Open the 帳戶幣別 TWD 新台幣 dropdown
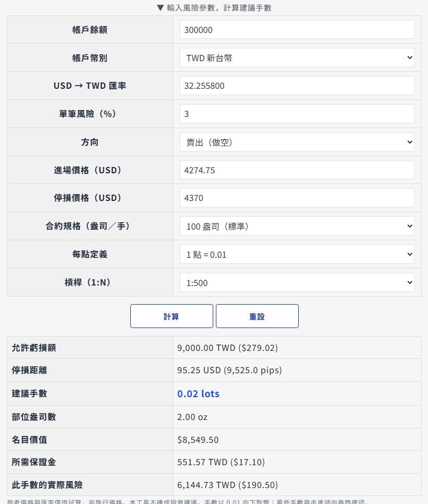This screenshot has height=504, width=428. (297, 57)
